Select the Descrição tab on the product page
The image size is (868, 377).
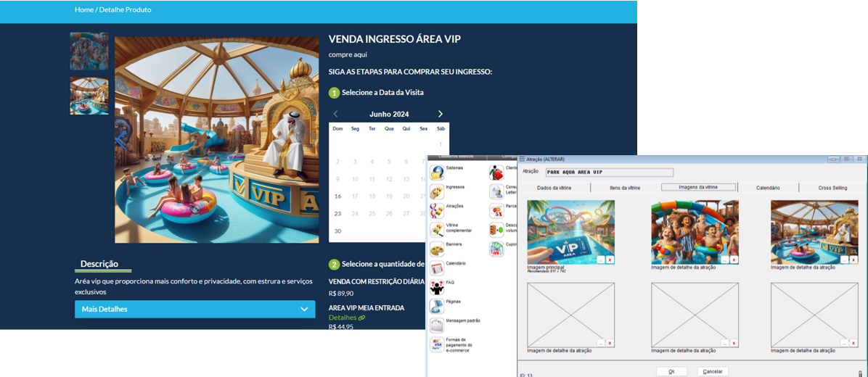click(99, 264)
